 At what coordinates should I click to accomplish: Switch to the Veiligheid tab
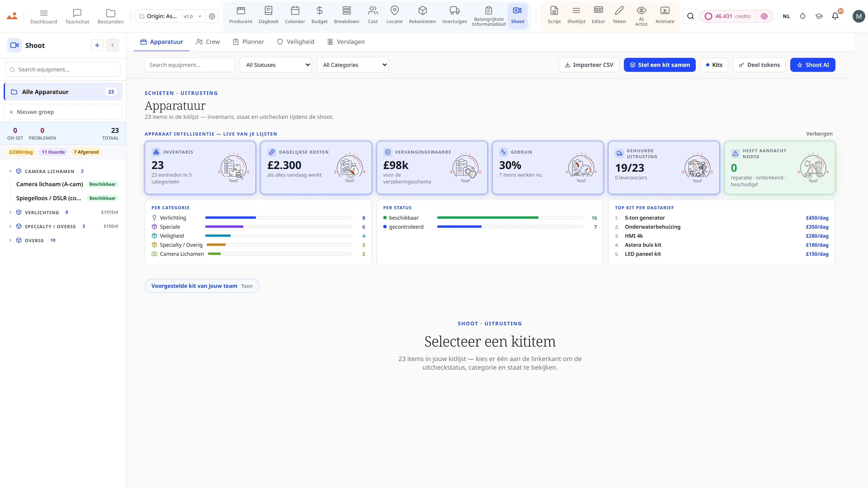[x=295, y=42]
